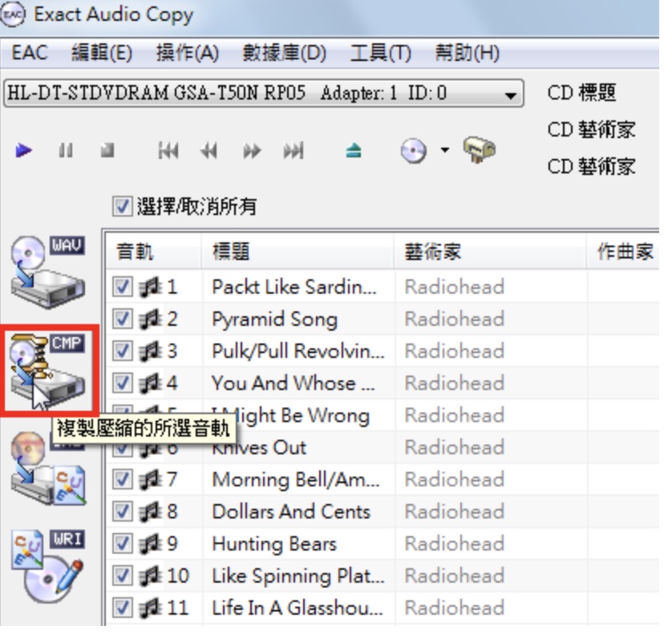Eject the CD with the eject icon
672x634 pixels.
[x=354, y=151]
